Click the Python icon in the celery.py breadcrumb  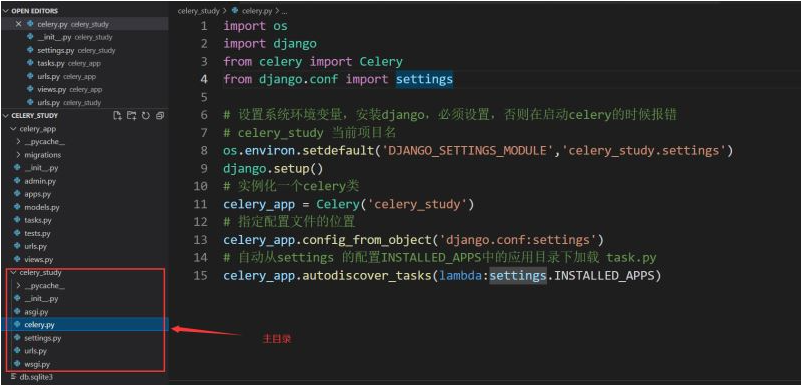pos(235,10)
